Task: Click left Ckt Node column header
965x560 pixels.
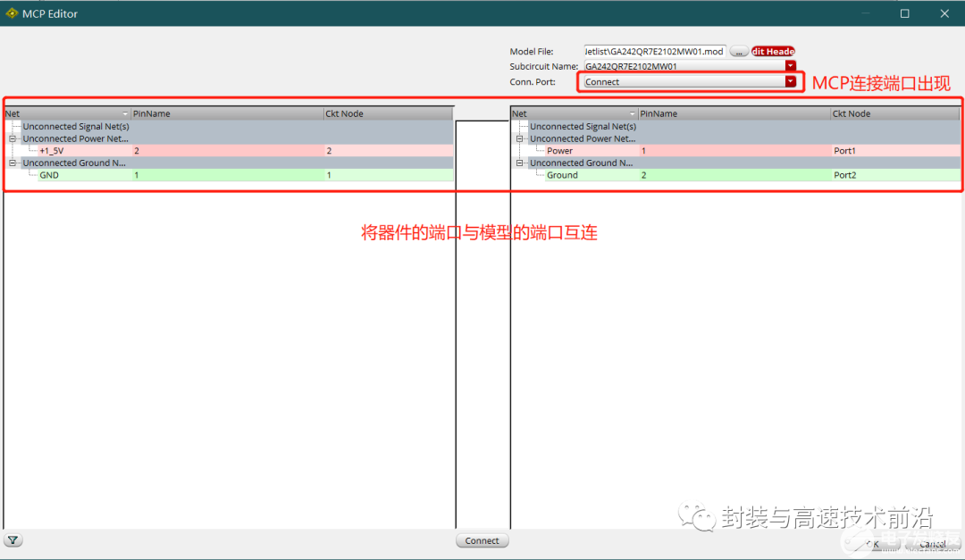Action: 389,113
